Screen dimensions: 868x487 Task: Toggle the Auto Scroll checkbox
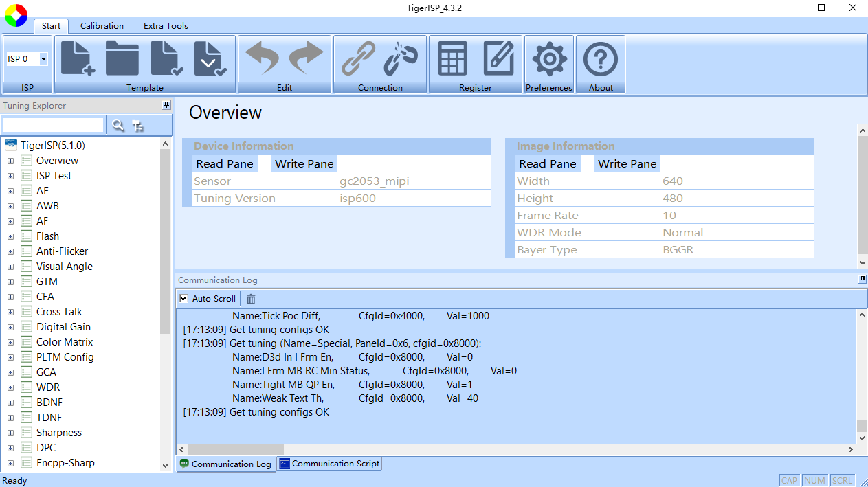(183, 299)
